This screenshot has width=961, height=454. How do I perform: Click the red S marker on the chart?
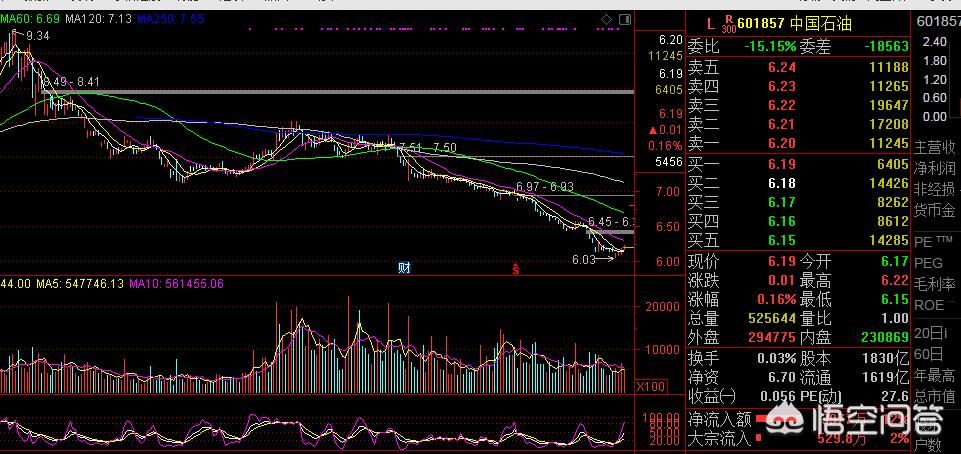[516, 268]
